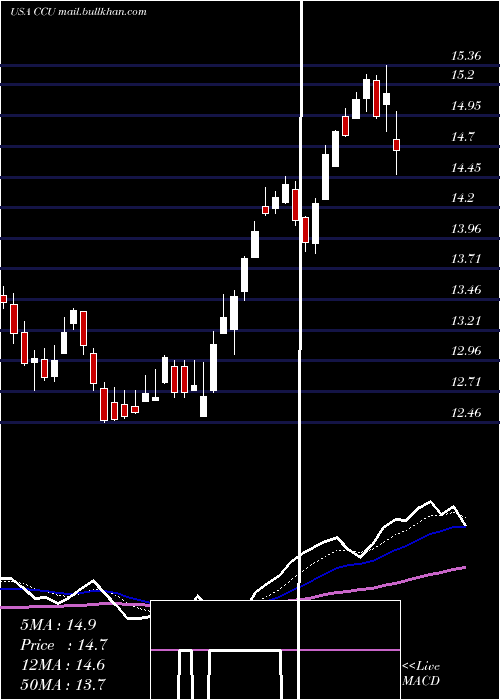Click the '12MA : 14.6' legend value

pyautogui.click(x=62, y=665)
